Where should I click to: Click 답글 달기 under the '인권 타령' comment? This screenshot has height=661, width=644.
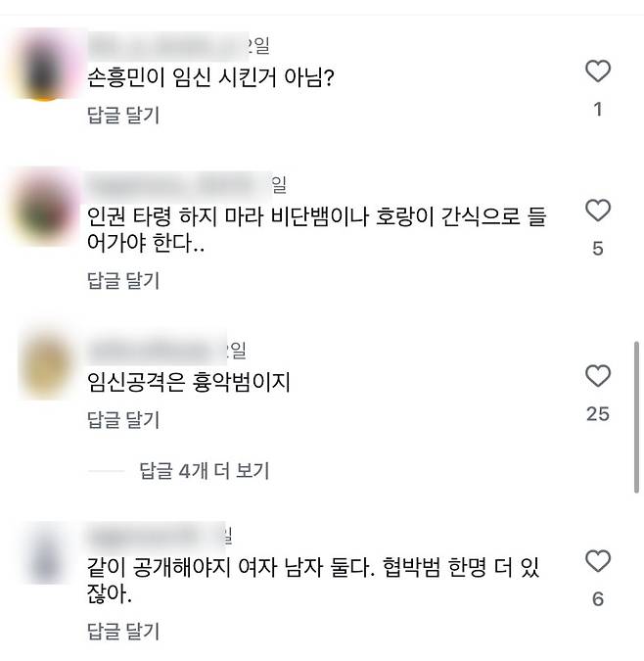(x=123, y=280)
